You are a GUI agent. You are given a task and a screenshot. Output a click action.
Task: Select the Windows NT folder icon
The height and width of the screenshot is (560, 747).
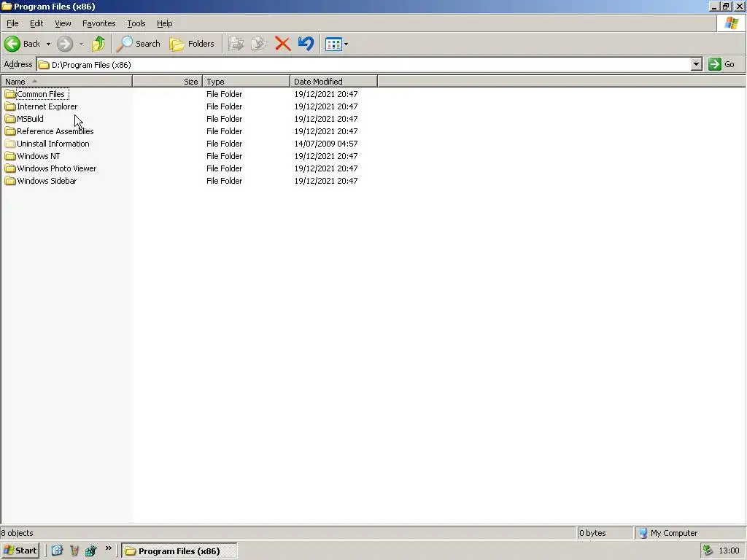click(10, 156)
